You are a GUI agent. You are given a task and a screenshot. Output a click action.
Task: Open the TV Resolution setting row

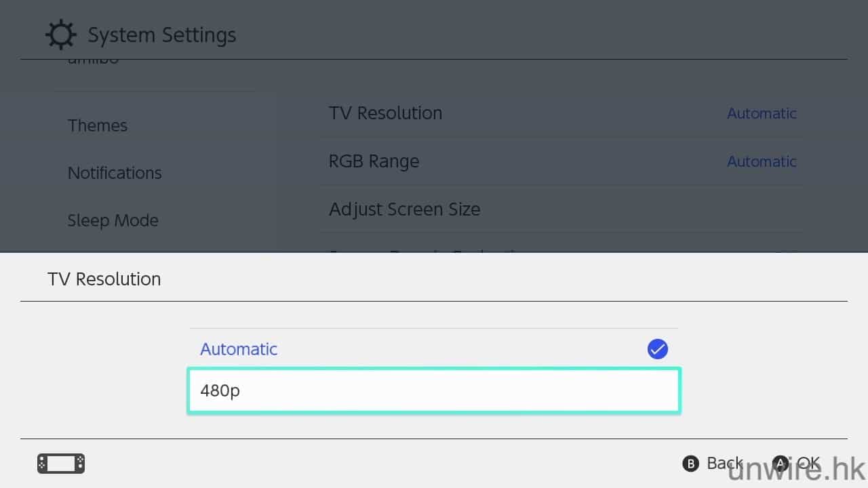(385, 113)
